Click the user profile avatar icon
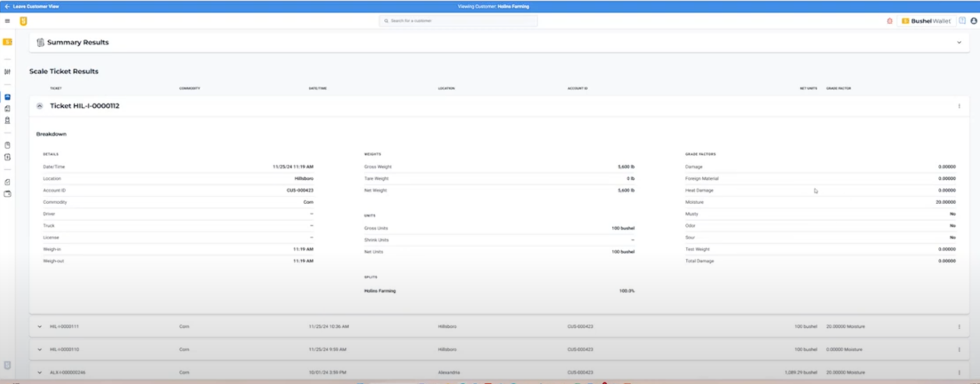 click(x=974, y=21)
